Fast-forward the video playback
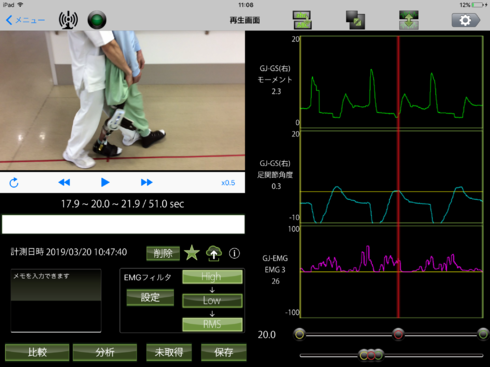Image resolution: width=490 pixels, height=367 pixels. (x=147, y=182)
